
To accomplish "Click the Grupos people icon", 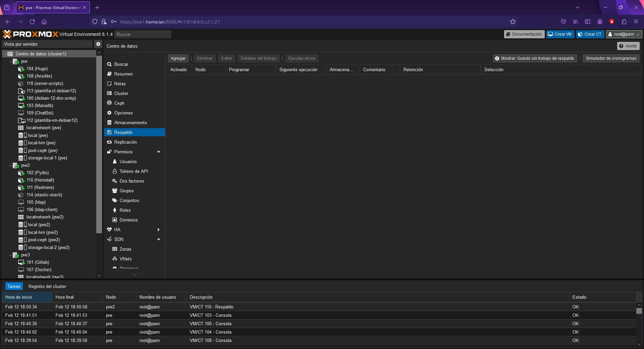I will click(x=115, y=191).
